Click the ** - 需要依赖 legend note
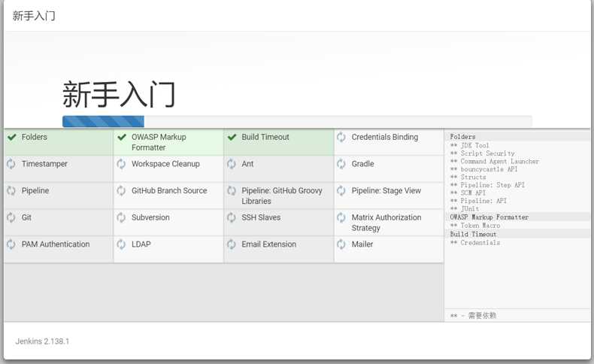This screenshot has width=594, height=364. (473, 316)
